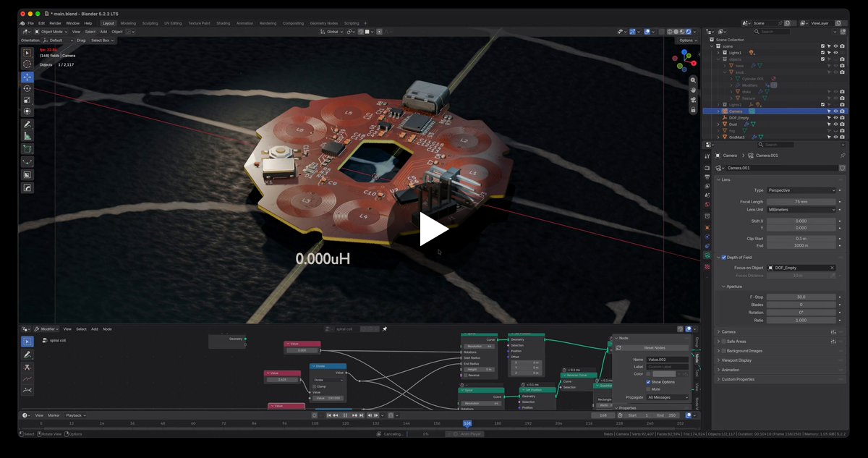Toggle the Show Options checkbox
The width and height of the screenshot is (868, 458).
pos(649,382)
